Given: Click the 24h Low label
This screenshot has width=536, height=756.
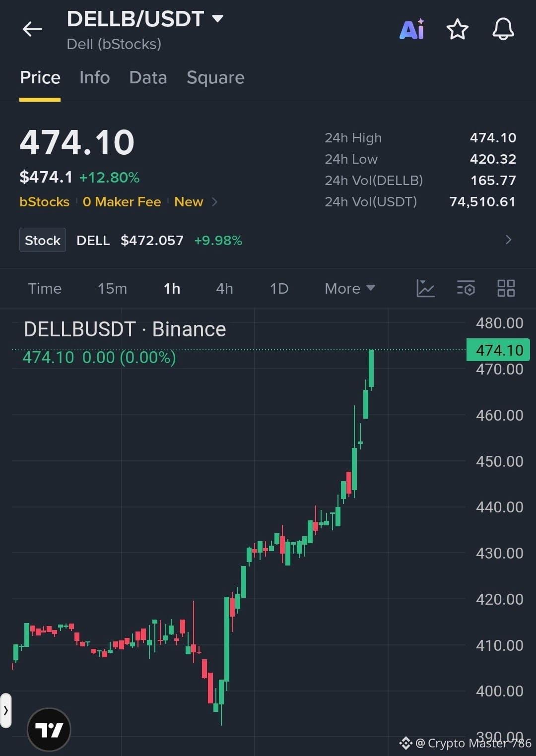Looking at the screenshot, I should [x=351, y=159].
